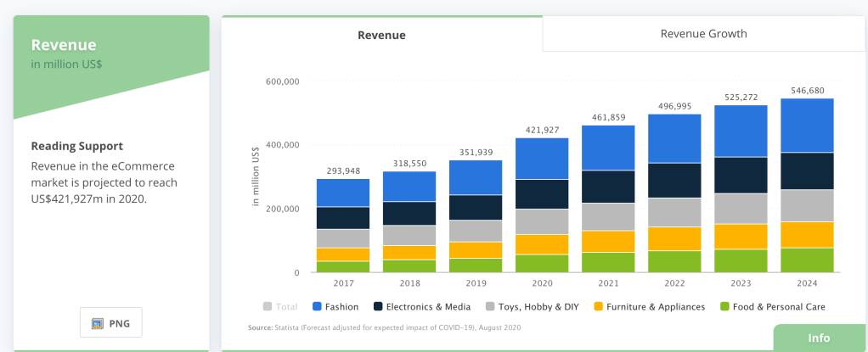Click the 2022 Toys, Hobby & DIY segment
This screenshot has height=352, width=868.
[674, 212]
